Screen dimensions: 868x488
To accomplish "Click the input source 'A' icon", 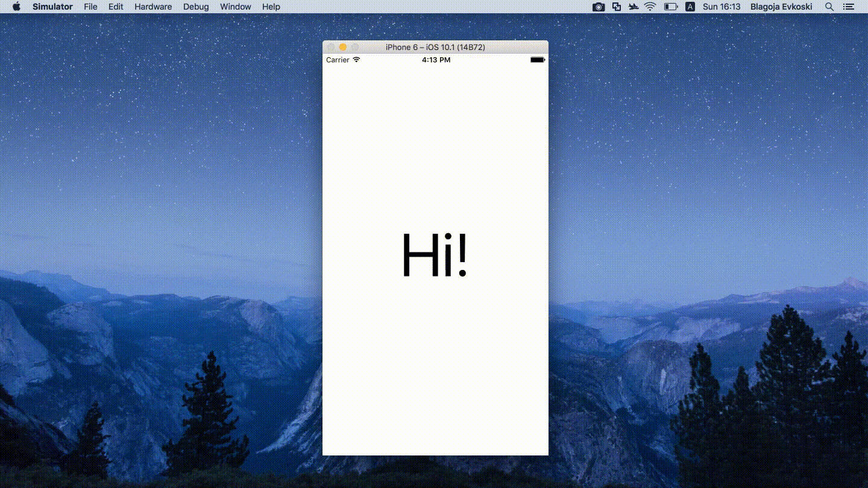I will 690,7.
